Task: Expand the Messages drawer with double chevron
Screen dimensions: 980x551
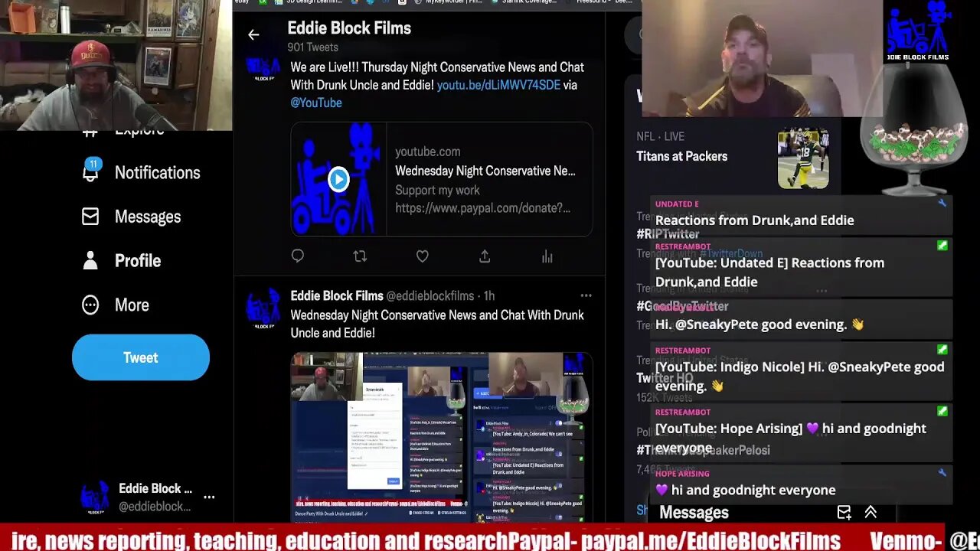Action: tap(871, 513)
